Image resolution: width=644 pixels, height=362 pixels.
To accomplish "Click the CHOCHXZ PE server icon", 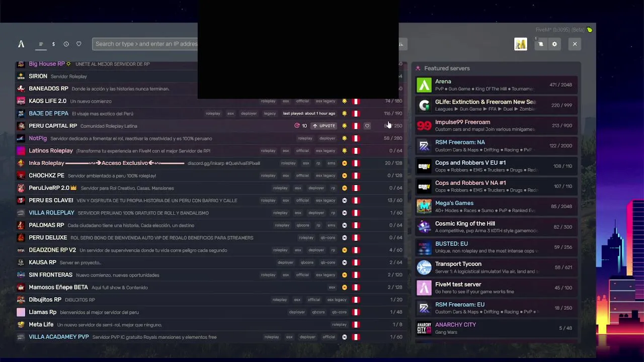I will pos(21,175).
